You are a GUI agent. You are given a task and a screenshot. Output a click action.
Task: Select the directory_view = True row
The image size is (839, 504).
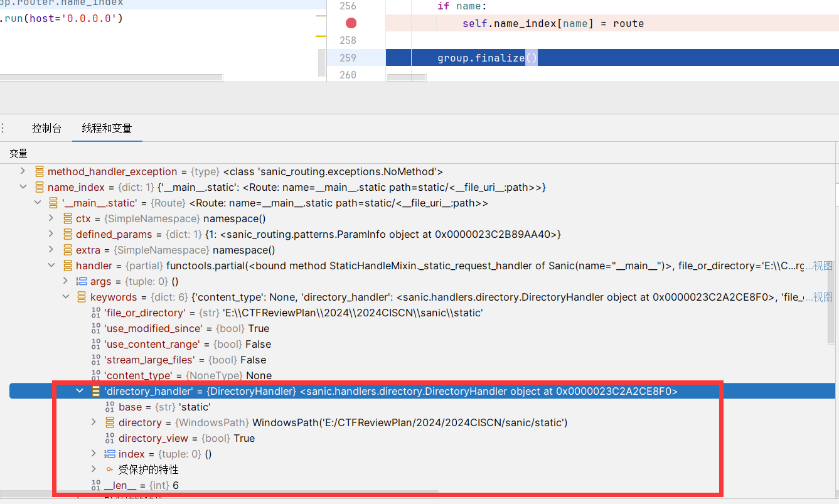point(418,438)
